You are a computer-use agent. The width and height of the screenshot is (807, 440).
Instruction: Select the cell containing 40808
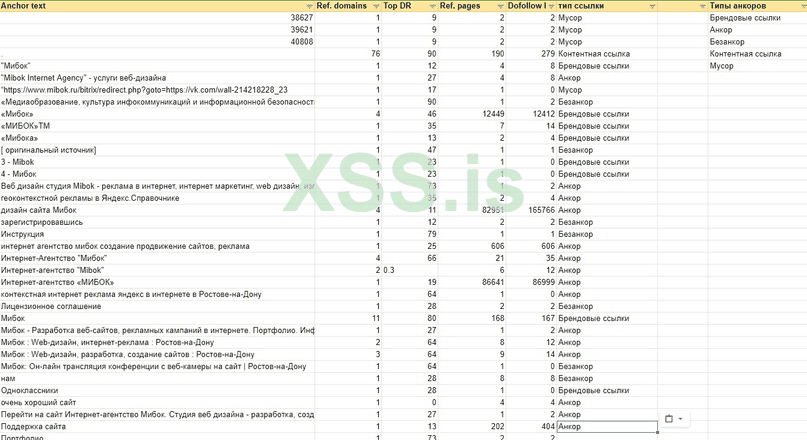click(157, 42)
